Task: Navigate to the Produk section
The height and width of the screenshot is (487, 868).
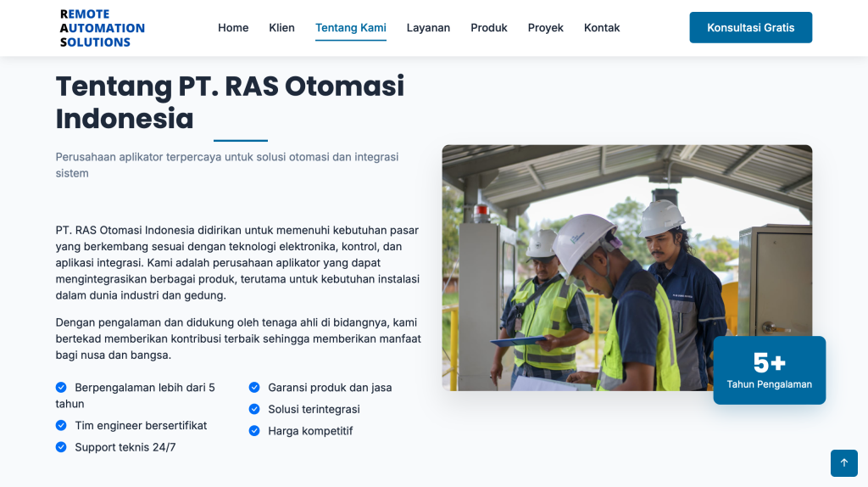Action: point(489,28)
